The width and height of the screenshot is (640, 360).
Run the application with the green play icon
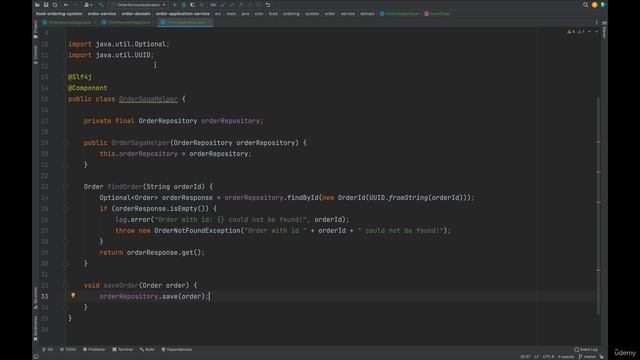click(x=175, y=5)
